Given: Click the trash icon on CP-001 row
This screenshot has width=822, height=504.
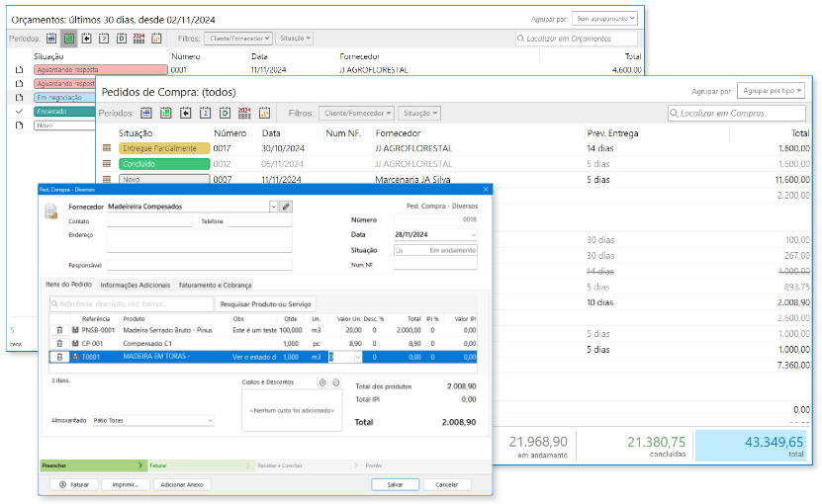Looking at the screenshot, I should (x=59, y=344).
